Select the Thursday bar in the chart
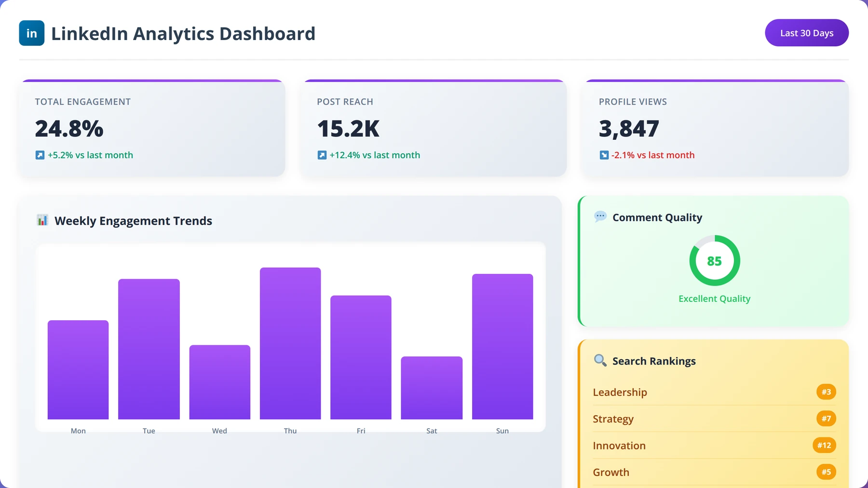Screen dimensions: 868x488 290,343
